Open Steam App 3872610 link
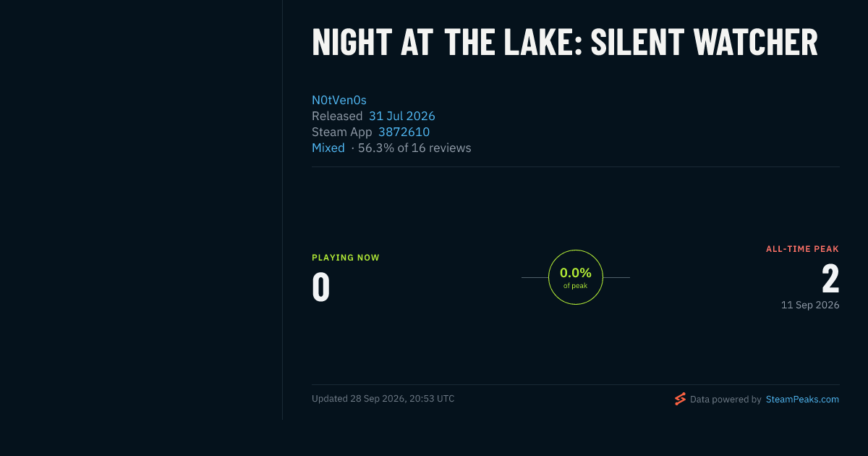Screen dimensions: 868x456 tap(404, 132)
